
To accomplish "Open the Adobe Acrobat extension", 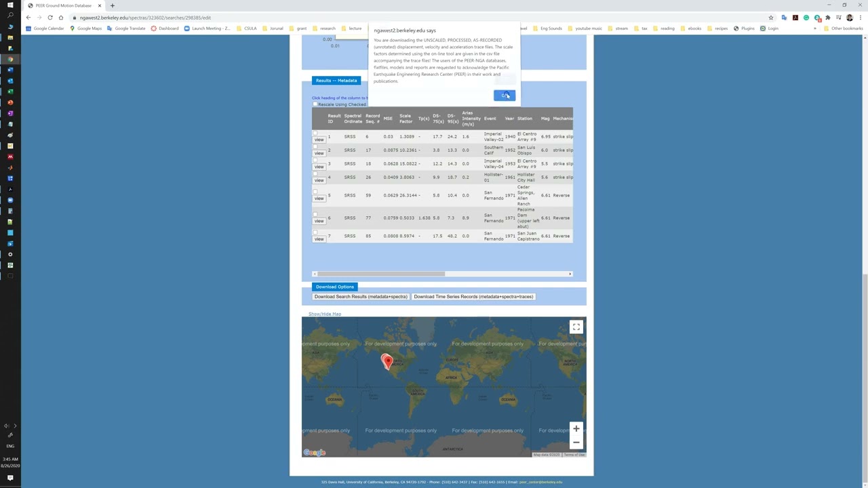I will pyautogui.click(x=795, y=18).
